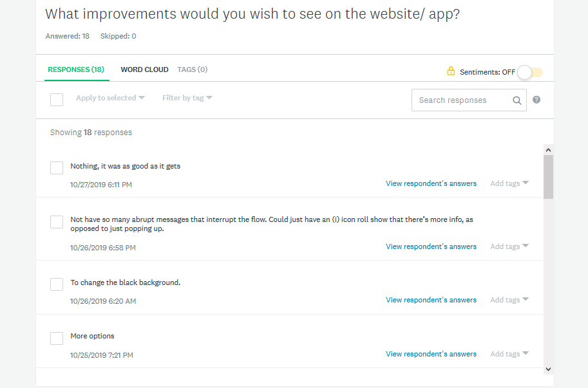
Task: Click the Search responses input field
Action: [x=460, y=100]
